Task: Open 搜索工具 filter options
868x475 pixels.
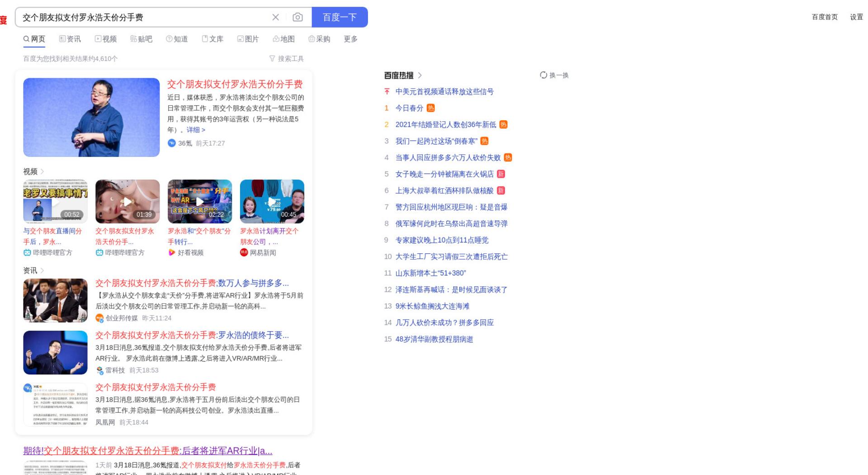Action: tap(287, 59)
